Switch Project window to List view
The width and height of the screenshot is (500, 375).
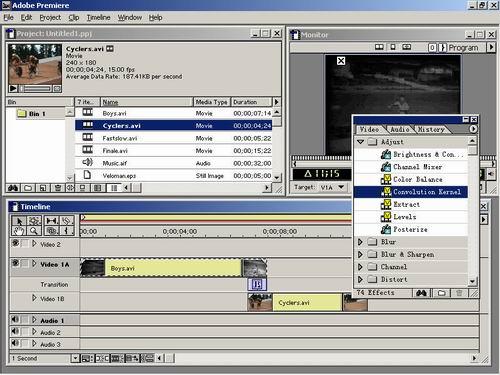tap(114, 188)
